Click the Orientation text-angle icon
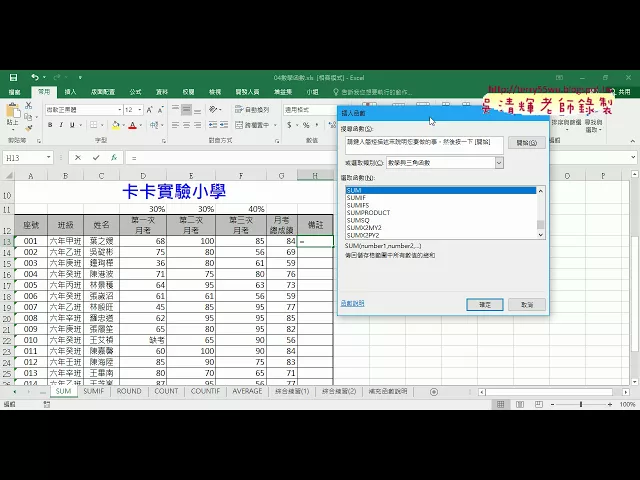Viewport: 640px width, 480px height. [213, 109]
